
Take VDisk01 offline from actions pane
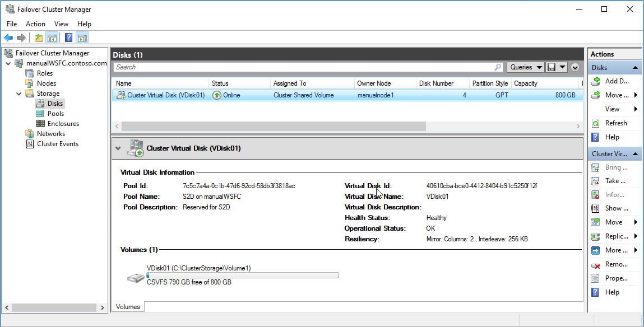pos(615,180)
